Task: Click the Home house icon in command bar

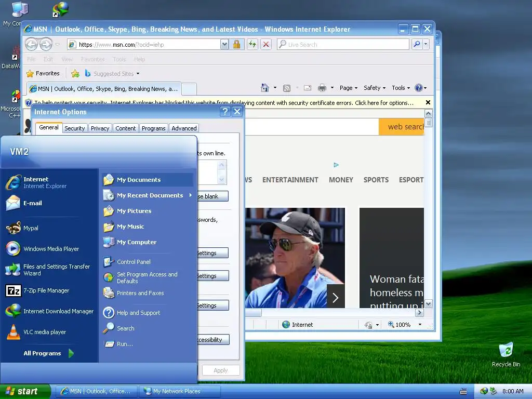Action: click(265, 88)
